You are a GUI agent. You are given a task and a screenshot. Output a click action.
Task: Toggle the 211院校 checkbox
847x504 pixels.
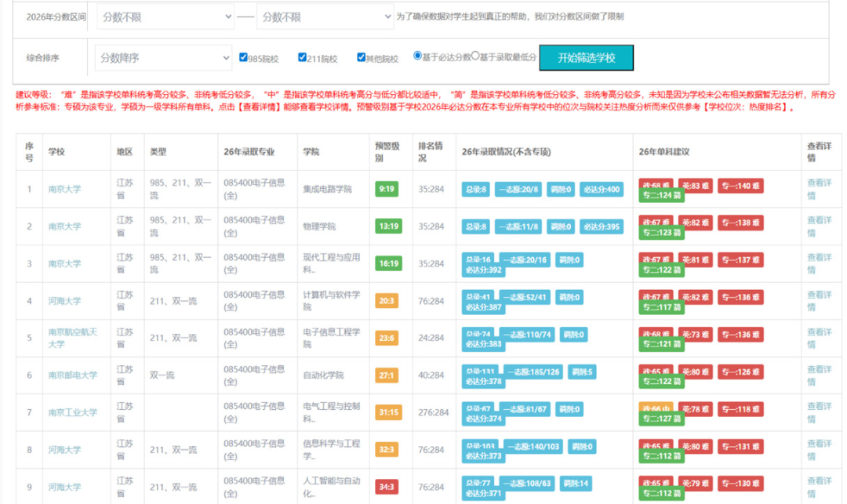click(x=302, y=57)
